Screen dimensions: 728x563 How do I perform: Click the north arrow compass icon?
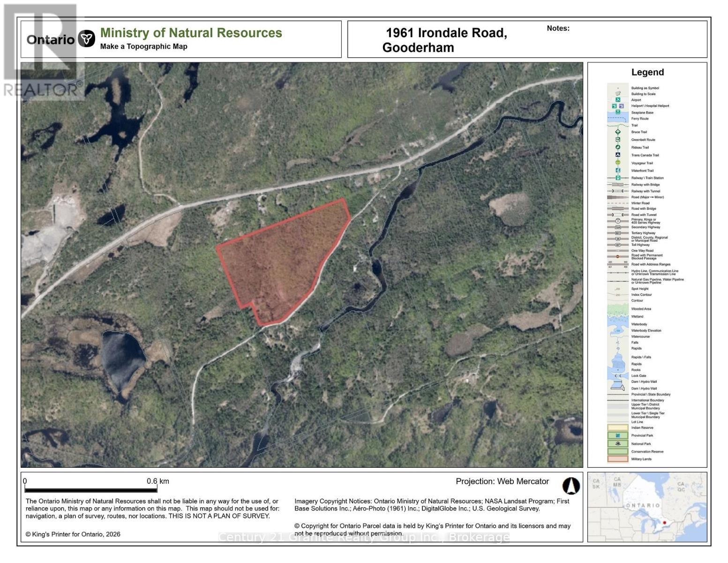pyautogui.click(x=571, y=486)
